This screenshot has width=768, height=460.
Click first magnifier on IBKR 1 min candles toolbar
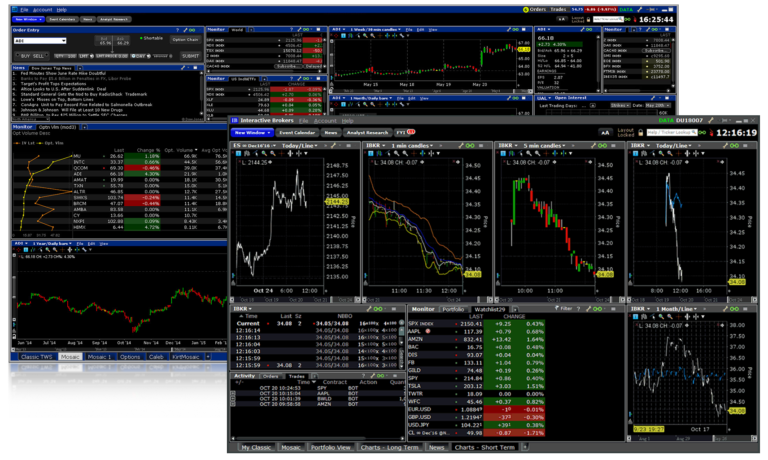coord(397,153)
